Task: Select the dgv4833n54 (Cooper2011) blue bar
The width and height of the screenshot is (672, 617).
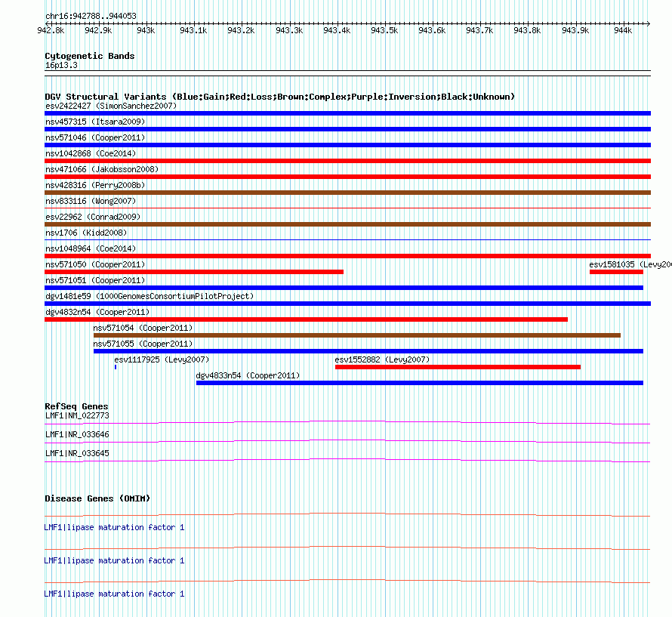Action: pyautogui.click(x=420, y=383)
